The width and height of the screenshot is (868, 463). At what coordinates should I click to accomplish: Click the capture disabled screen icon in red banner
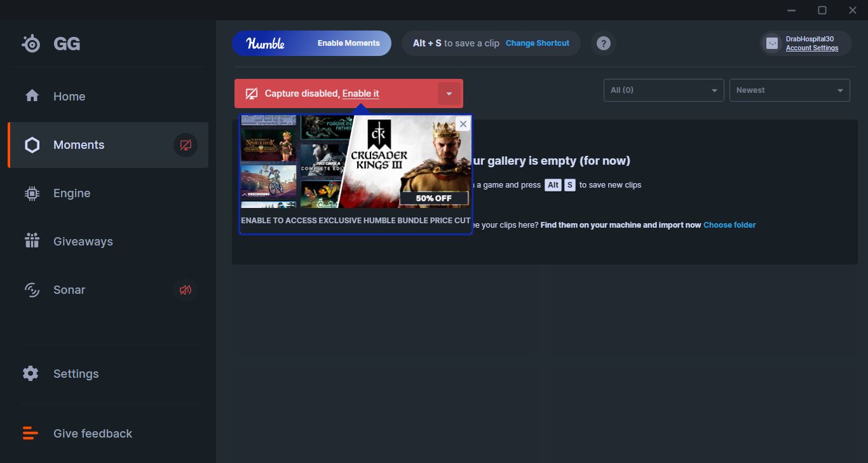point(252,93)
